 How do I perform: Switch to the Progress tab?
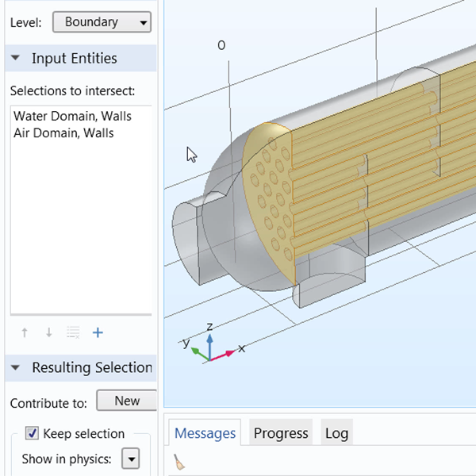(x=281, y=433)
